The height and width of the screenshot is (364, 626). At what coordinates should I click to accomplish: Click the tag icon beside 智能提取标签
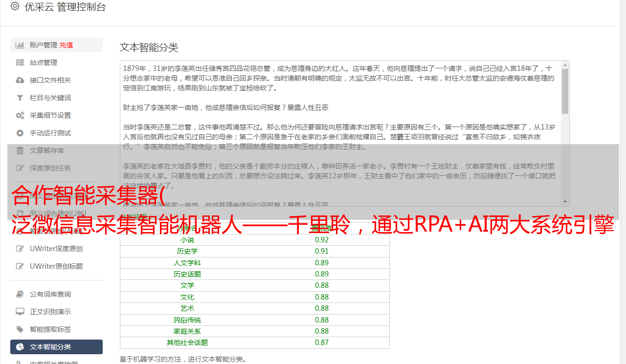[x=20, y=329]
